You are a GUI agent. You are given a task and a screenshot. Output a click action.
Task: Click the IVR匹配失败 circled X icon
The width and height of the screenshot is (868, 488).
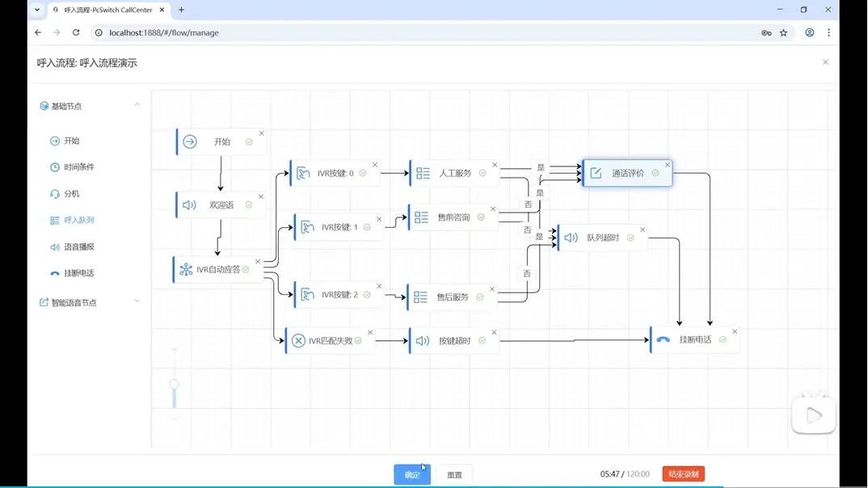(x=298, y=341)
